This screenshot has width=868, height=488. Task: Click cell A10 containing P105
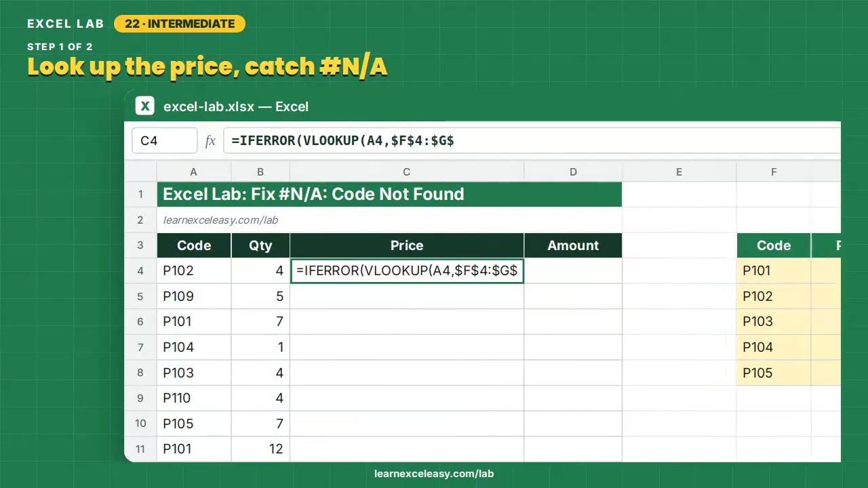(x=194, y=424)
